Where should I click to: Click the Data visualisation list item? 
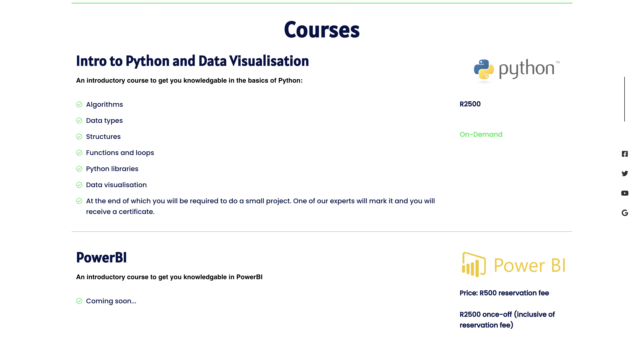116,185
